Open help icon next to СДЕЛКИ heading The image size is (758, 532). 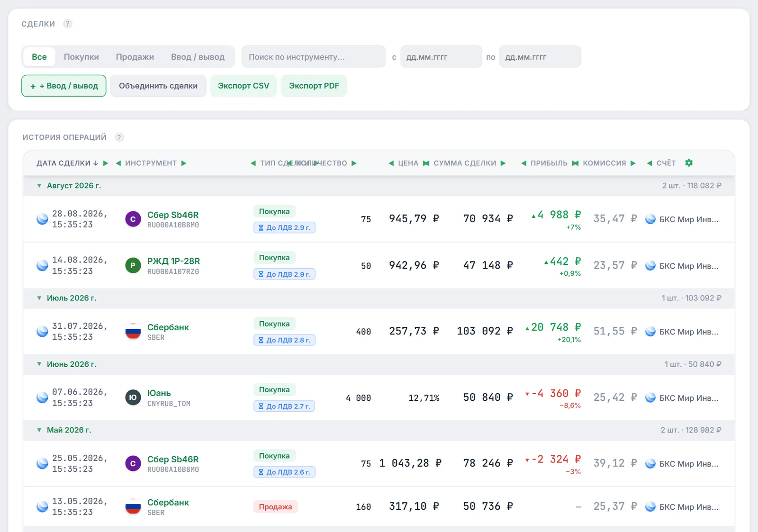click(68, 24)
